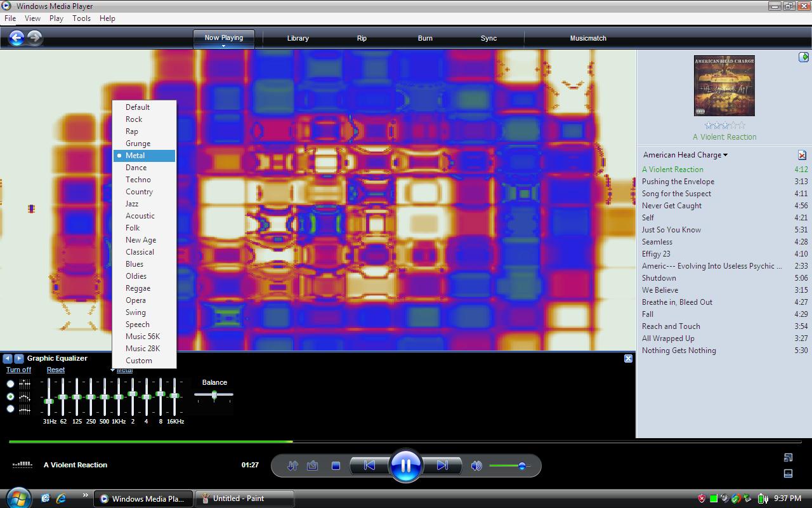
Task: Pick the Grunge preset
Action: (144, 144)
